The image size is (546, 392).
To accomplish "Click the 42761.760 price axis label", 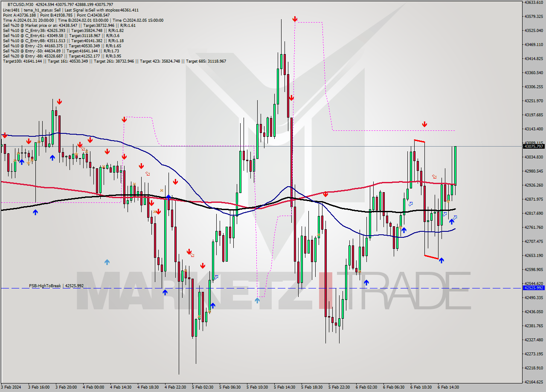I will pyautogui.click(x=534, y=227).
